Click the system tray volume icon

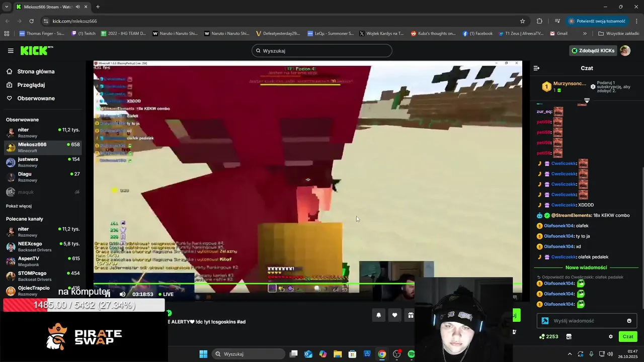[x=610, y=354]
